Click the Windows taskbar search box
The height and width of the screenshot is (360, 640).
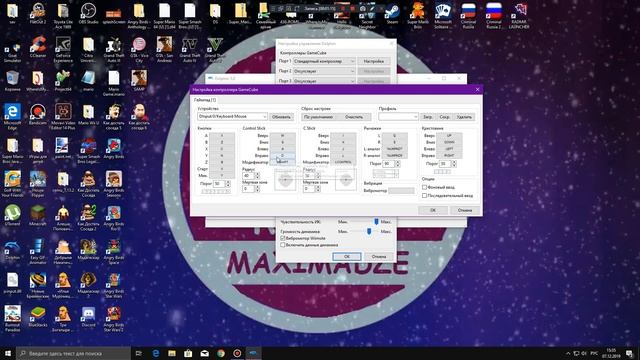(x=73, y=353)
